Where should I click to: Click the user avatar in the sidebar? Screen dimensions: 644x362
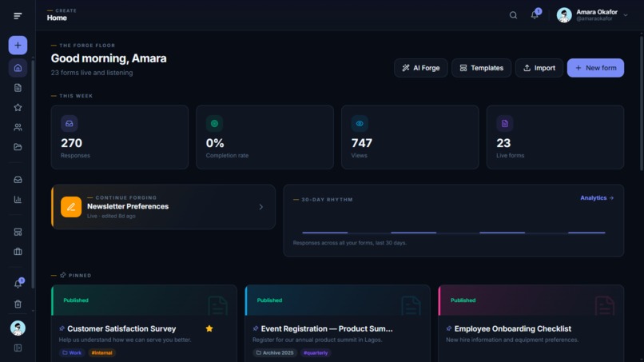18,328
